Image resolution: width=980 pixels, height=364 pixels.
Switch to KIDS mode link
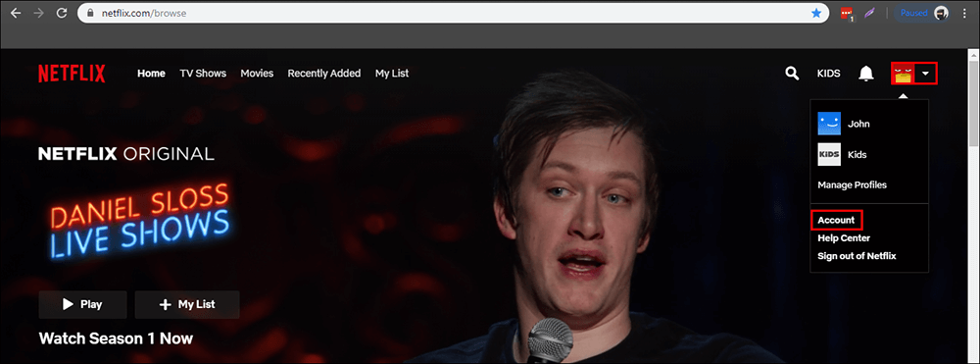[x=829, y=74]
